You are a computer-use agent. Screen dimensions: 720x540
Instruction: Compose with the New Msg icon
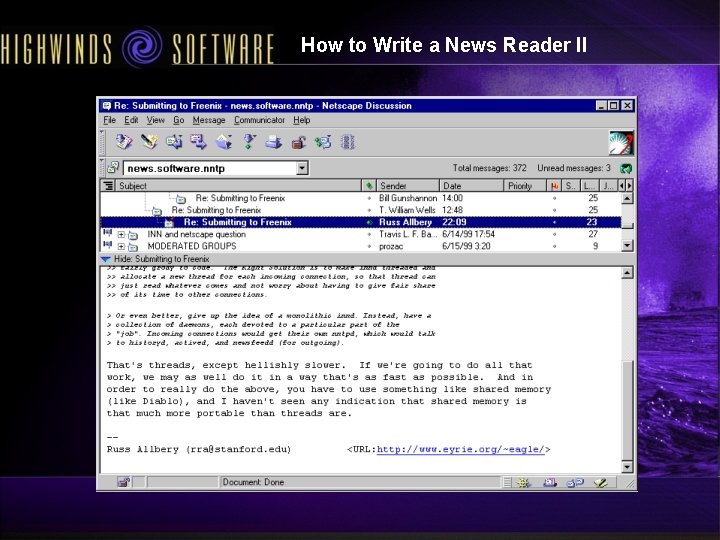[149, 141]
